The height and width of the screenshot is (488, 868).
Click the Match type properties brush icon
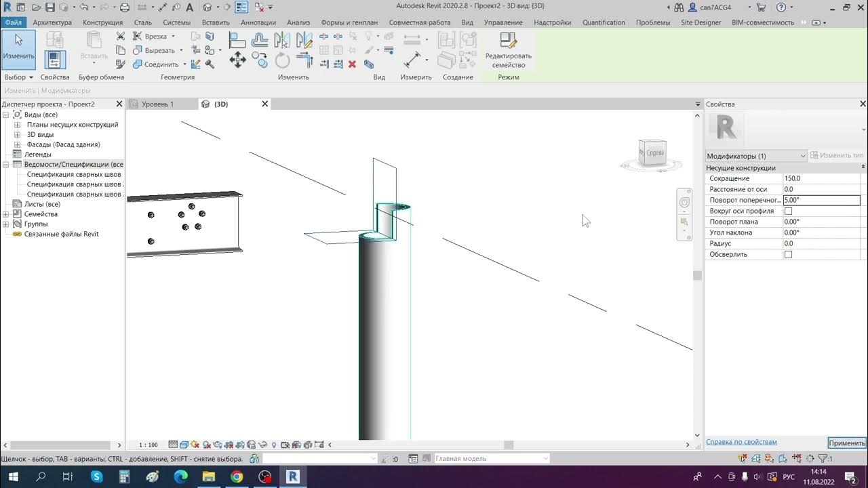[121, 64]
